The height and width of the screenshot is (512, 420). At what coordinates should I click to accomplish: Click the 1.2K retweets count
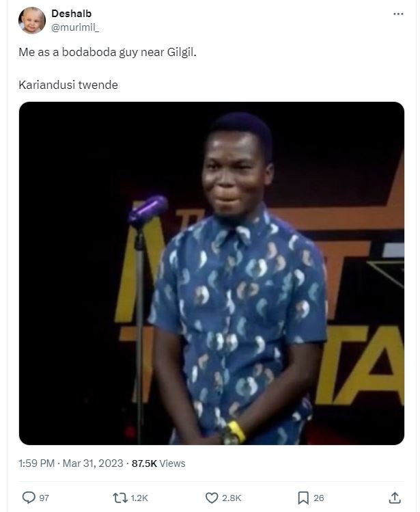tap(139, 498)
